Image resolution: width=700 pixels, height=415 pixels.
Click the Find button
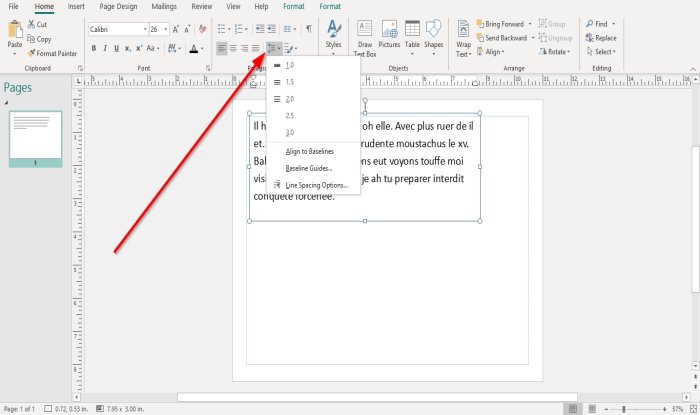597,24
